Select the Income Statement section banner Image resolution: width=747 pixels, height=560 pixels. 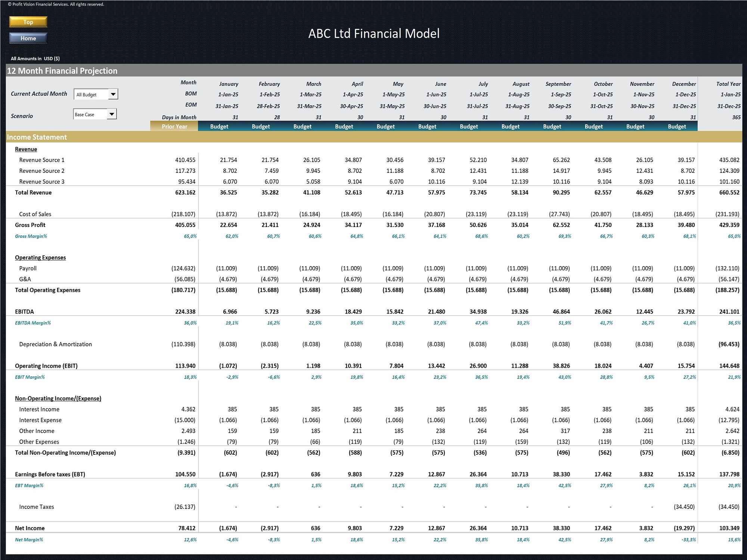click(x=374, y=137)
